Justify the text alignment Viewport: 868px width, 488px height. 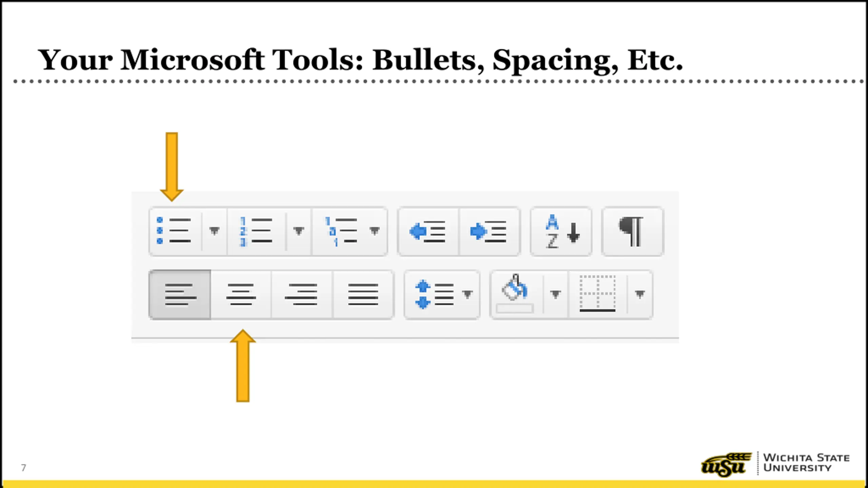[x=363, y=295]
